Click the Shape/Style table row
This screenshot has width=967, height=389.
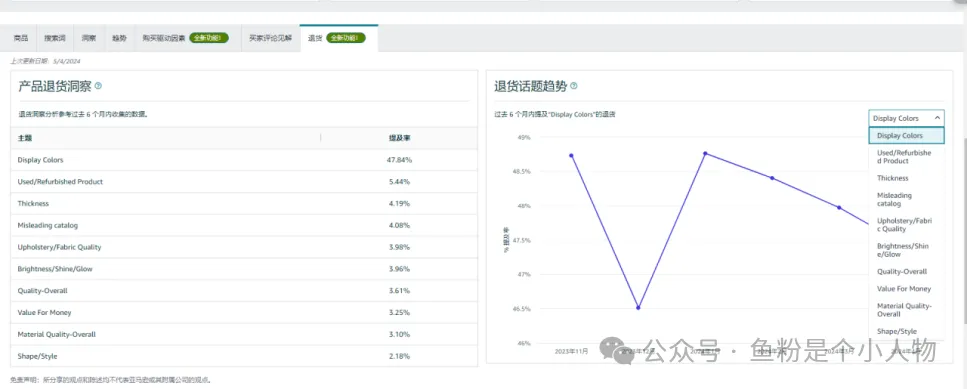(244, 356)
